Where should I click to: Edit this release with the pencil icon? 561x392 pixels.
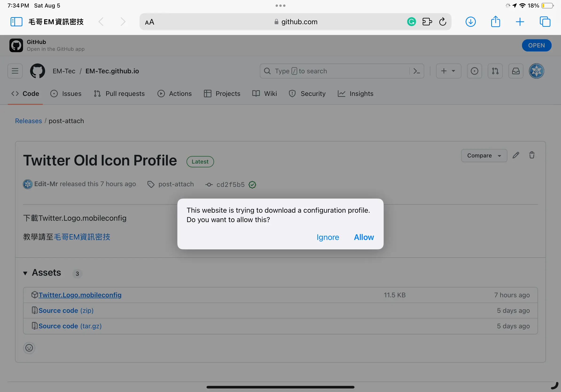click(x=516, y=155)
